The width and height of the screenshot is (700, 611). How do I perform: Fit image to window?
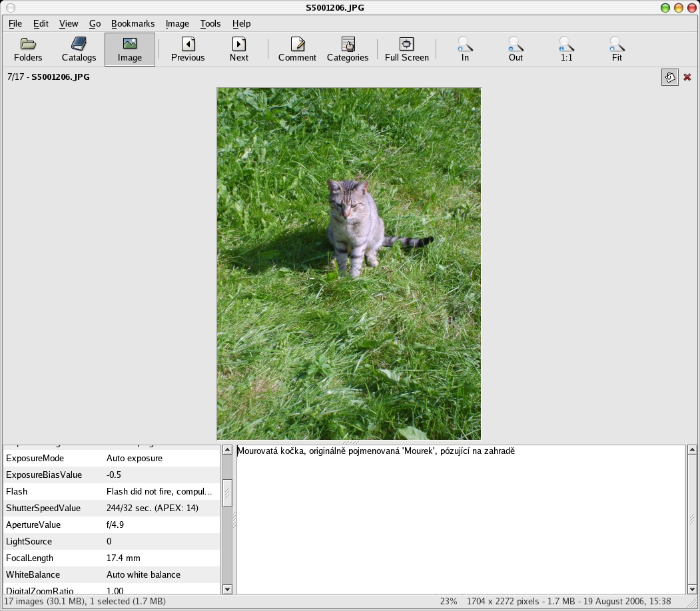coord(617,49)
